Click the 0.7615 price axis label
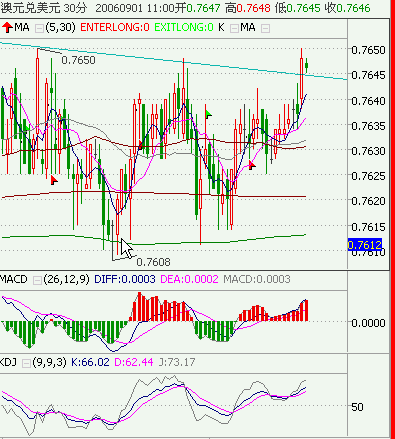 [368, 227]
